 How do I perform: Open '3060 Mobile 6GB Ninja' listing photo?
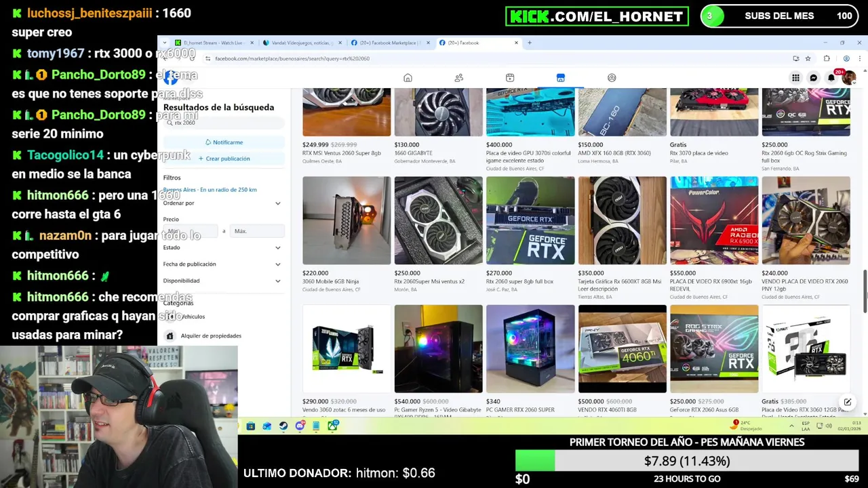pos(347,220)
